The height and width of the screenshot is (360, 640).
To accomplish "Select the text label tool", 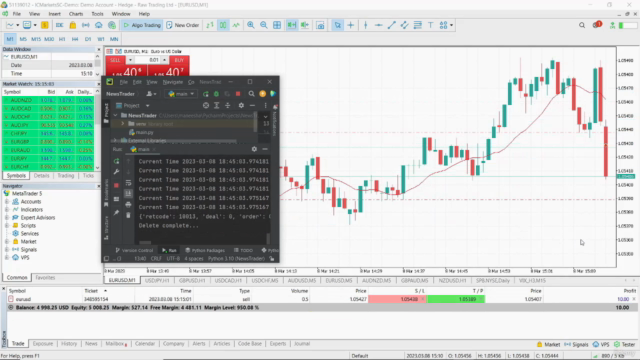I will [x=431, y=25].
